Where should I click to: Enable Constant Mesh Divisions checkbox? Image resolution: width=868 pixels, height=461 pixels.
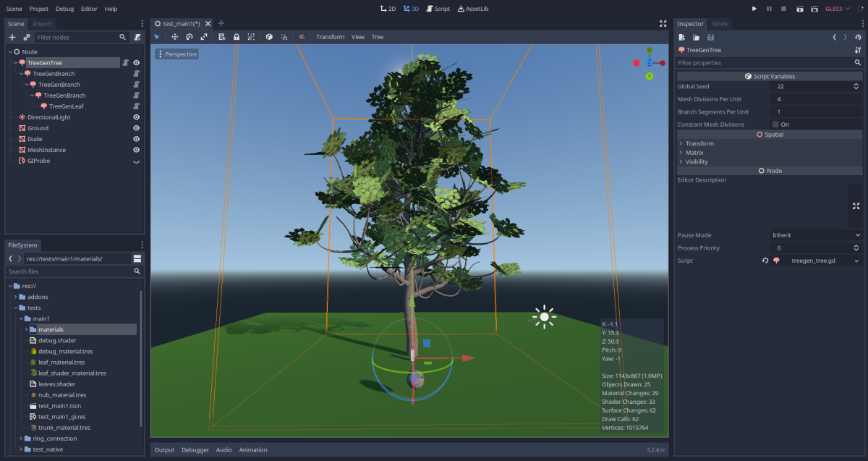click(x=775, y=124)
